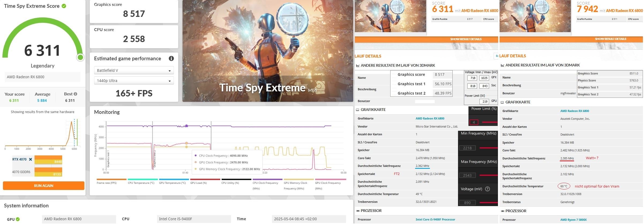Screen dimensions: 644x224
Task: Click SHOW RESULT DETAILS under the 6 311 score
Action: [466, 39]
